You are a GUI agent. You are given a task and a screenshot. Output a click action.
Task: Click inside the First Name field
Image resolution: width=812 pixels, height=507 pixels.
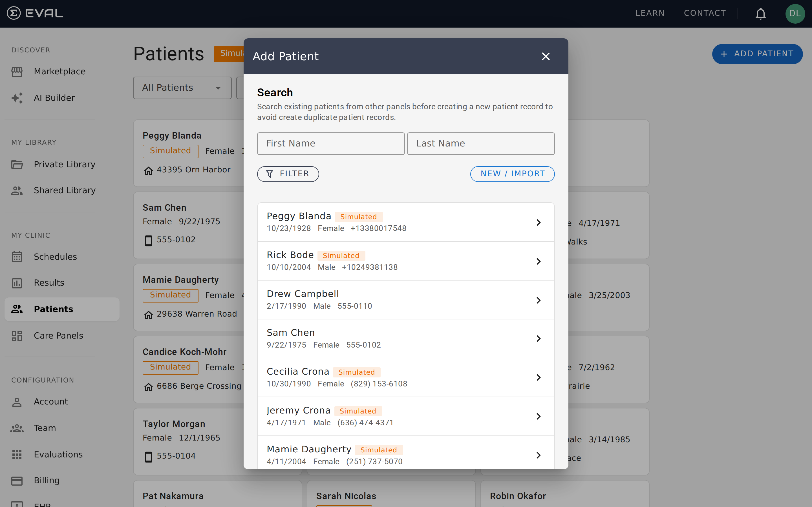click(330, 144)
